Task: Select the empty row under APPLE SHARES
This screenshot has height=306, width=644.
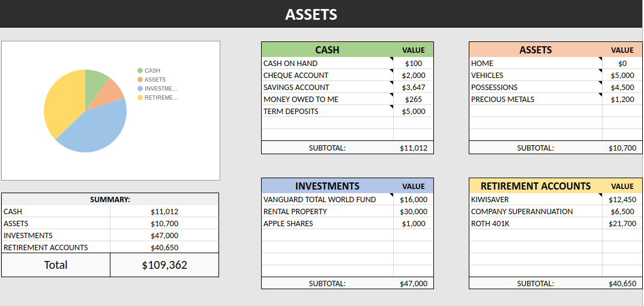Action: [348, 235]
